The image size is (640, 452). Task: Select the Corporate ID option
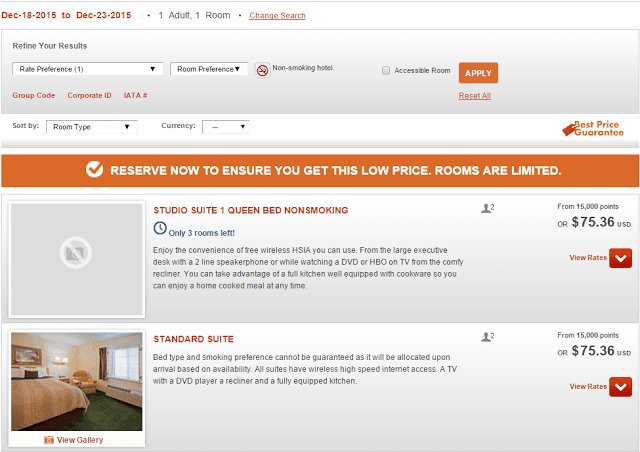click(89, 95)
